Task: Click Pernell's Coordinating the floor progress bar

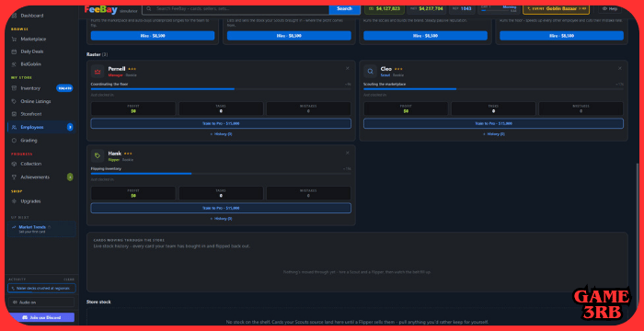Action: [221, 88]
